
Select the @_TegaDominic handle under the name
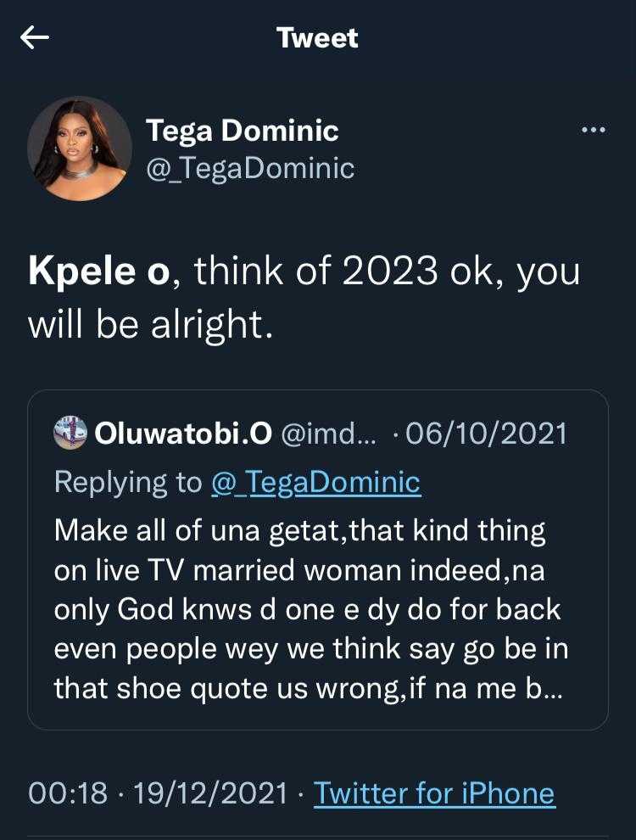pos(250,168)
